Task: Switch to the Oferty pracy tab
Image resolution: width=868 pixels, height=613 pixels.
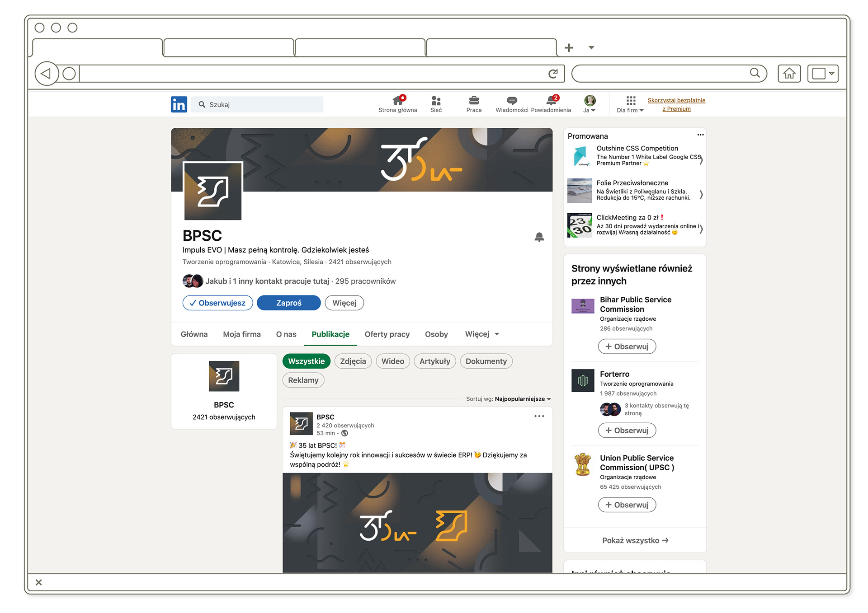Action: [387, 334]
